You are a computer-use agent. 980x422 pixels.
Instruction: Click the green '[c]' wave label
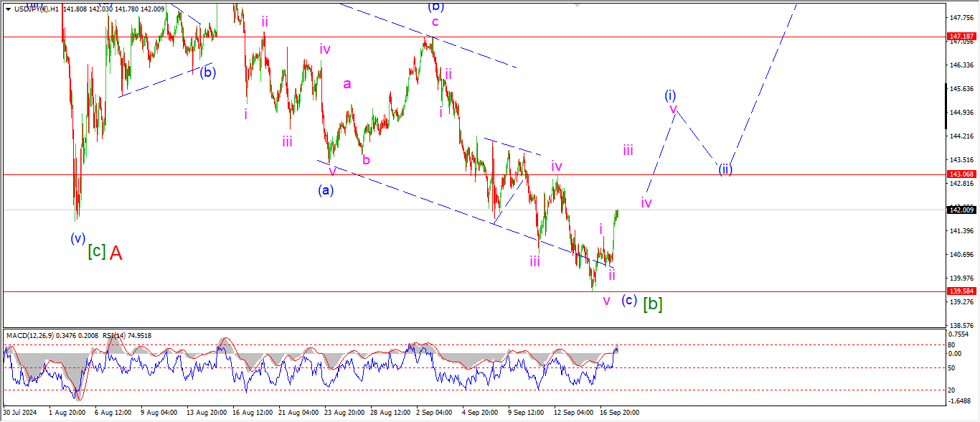pos(96,252)
